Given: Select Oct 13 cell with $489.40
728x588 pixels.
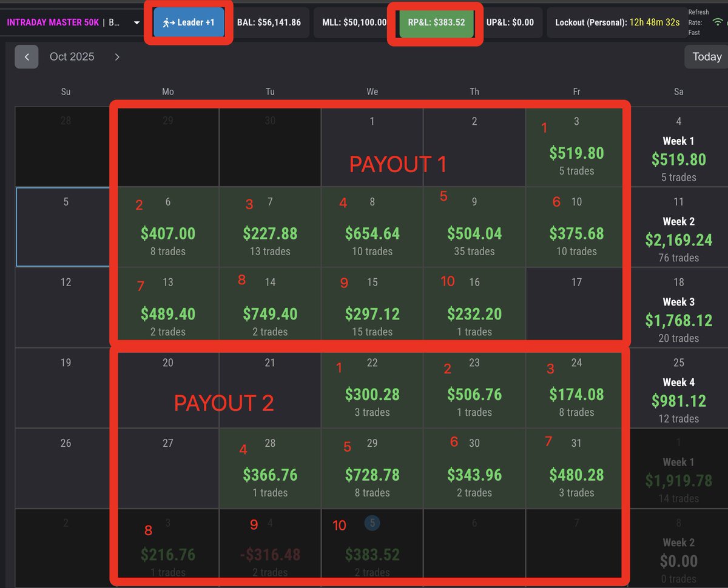Looking at the screenshot, I should (168, 307).
